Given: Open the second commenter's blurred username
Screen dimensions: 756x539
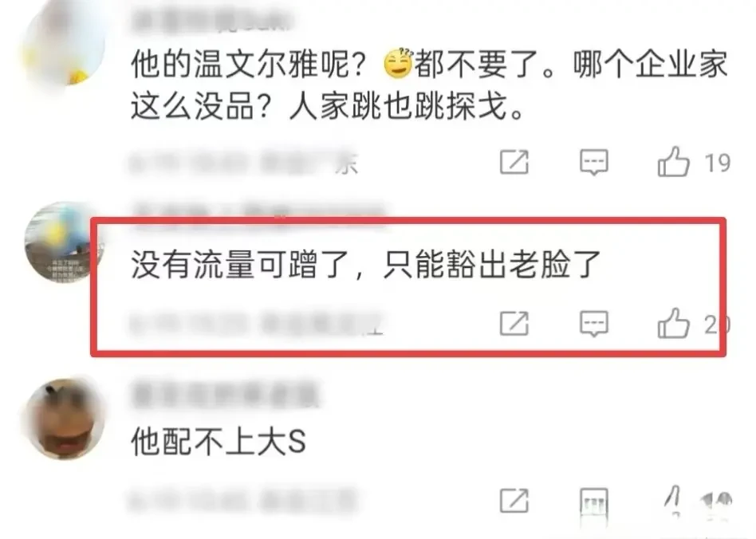Looking at the screenshot, I should 259,210.
